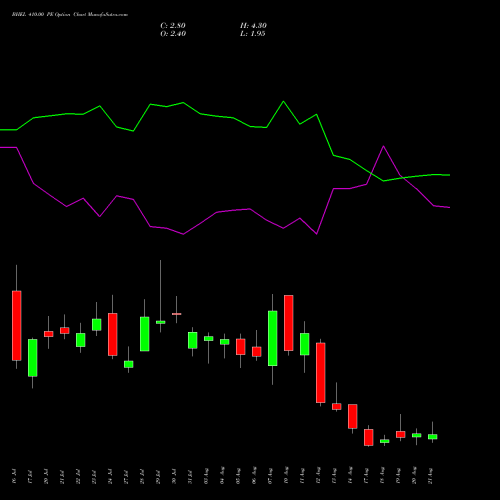The image size is (500, 500).
Task: Click the 21 Aug date label
Action: [430, 476]
